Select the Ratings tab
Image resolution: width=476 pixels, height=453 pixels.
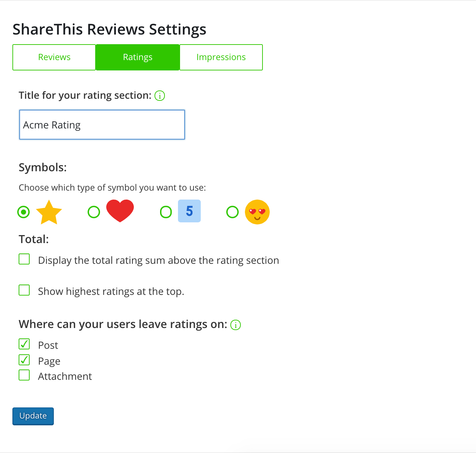[x=138, y=57]
